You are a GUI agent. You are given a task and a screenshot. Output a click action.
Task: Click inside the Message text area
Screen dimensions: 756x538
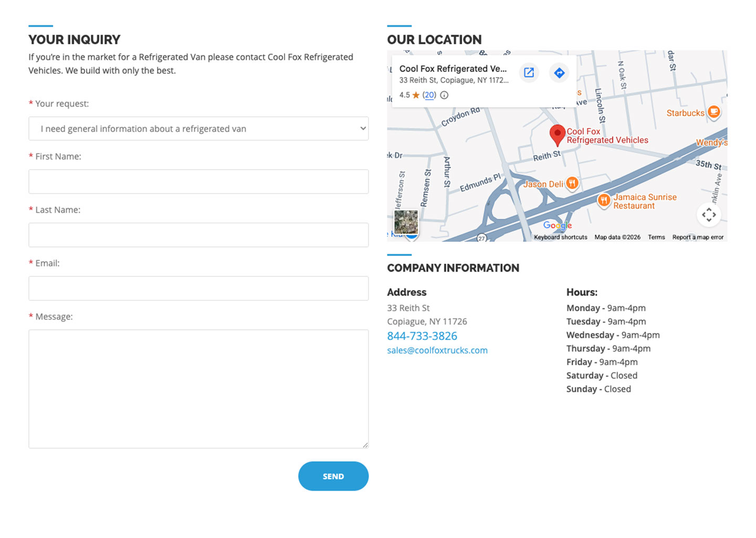coord(198,389)
